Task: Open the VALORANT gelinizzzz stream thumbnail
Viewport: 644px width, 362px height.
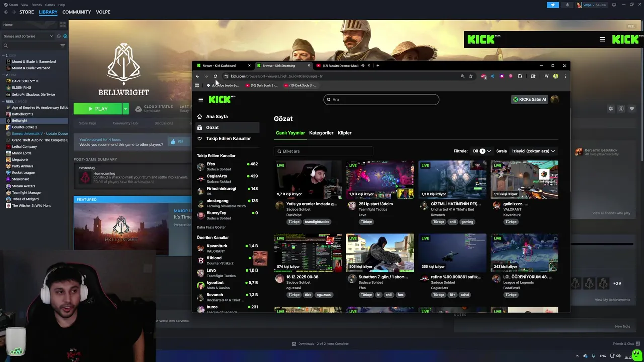Action: [524, 179]
